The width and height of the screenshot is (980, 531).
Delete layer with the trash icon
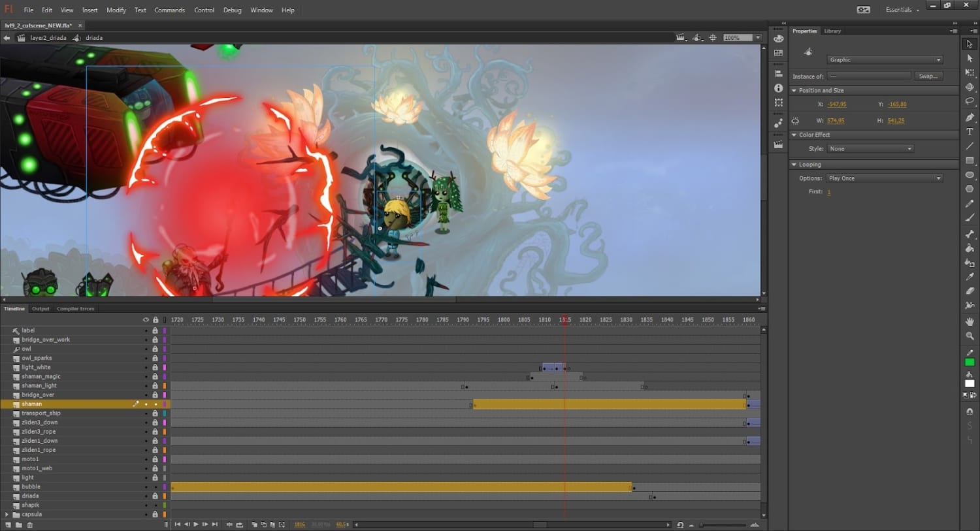[29, 524]
